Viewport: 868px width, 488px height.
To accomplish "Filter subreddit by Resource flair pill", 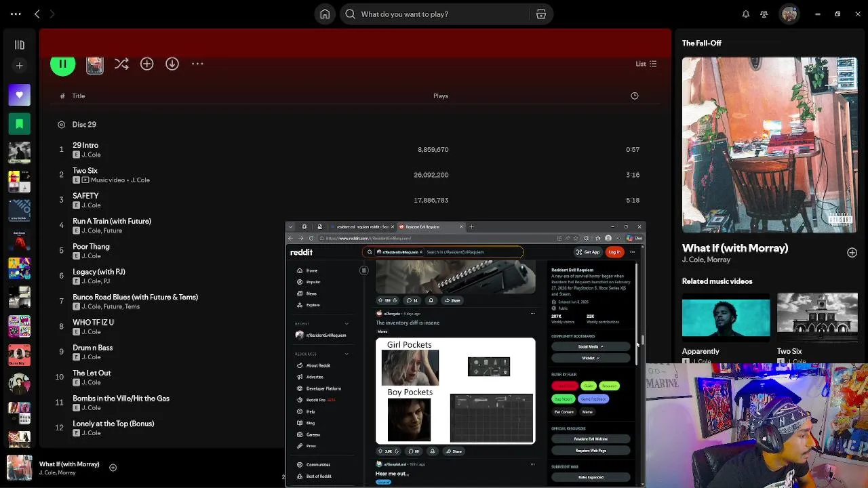I will pyautogui.click(x=609, y=386).
